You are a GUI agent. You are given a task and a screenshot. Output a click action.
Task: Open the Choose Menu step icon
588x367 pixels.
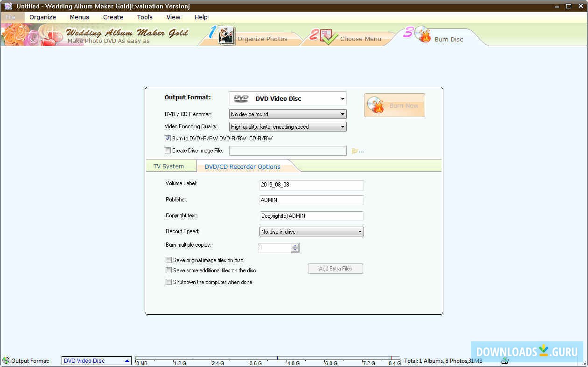[x=329, y=37]
